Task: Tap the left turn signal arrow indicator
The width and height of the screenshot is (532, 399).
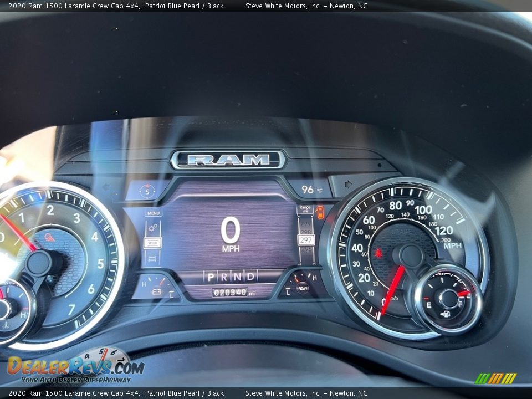Action: [x=106, y=187]
